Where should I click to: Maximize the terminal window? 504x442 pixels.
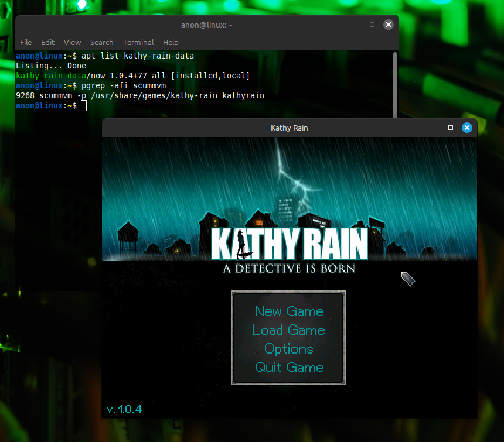point(372,25)
